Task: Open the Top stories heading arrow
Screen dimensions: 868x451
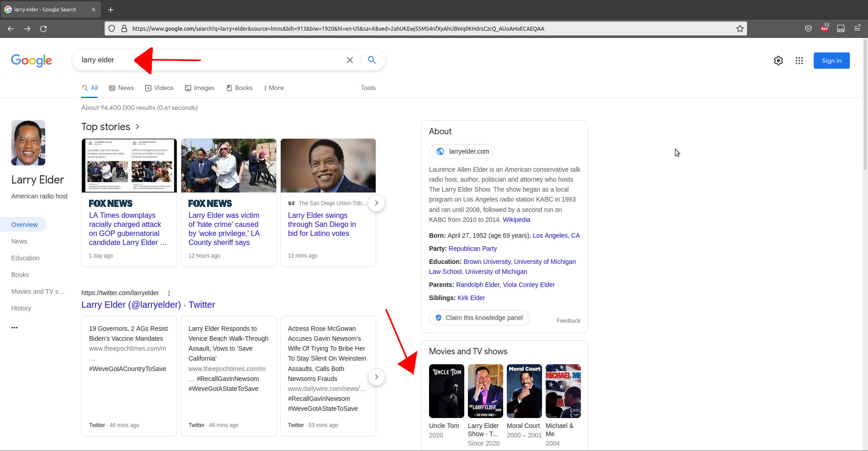Action: point(137,127)
